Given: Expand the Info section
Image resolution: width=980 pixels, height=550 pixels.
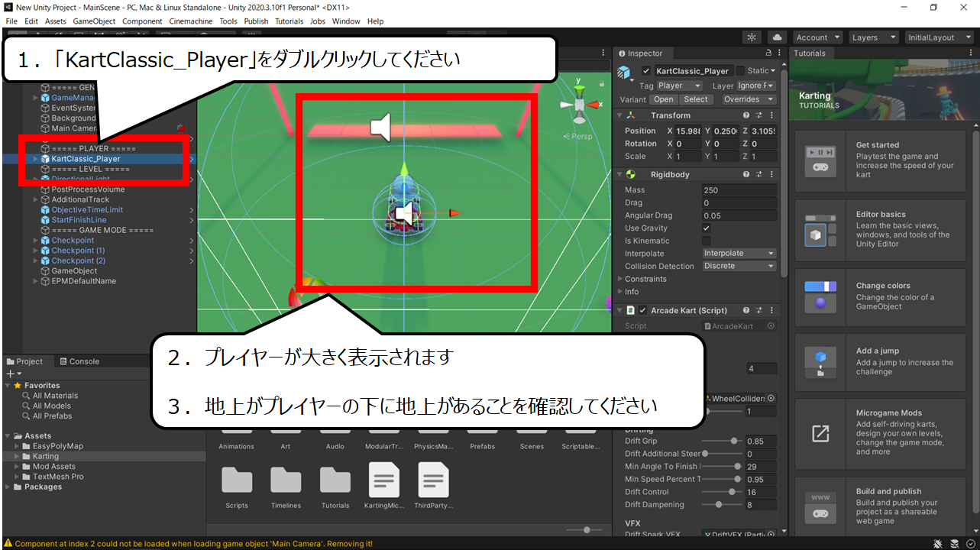Looking at the screenshot, I should [x=619, y=292].
